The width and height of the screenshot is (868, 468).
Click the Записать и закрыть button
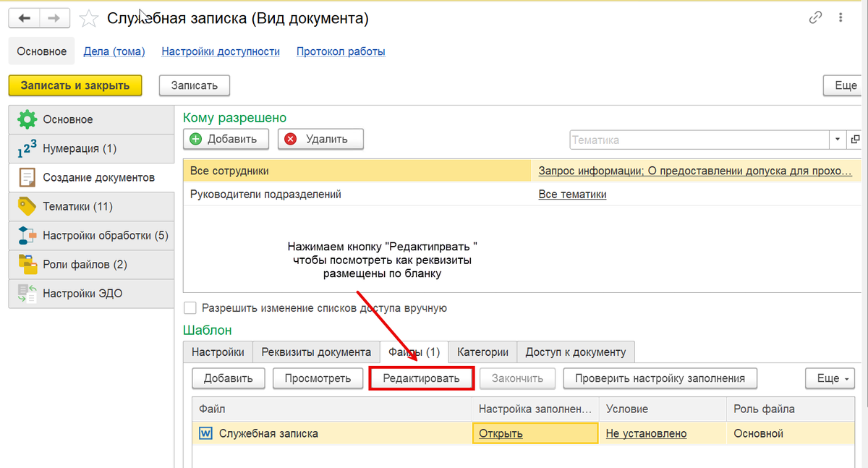click(x=75, y=85)
